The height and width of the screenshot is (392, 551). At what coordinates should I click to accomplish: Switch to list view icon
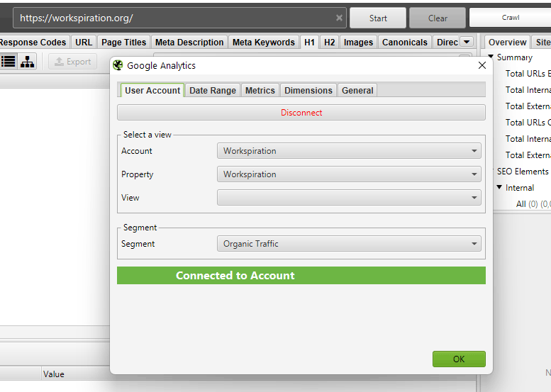8,62
